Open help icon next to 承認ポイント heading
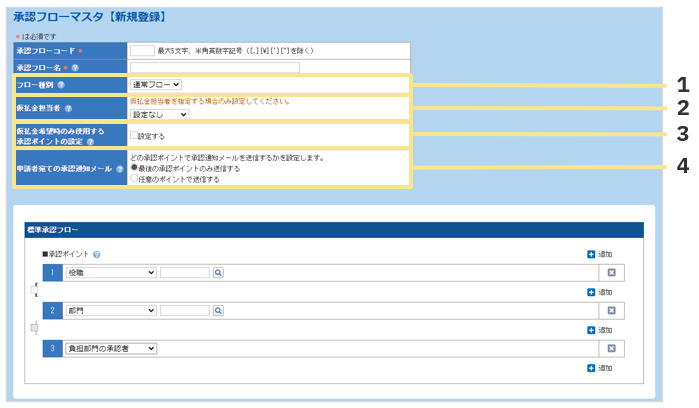The image size is (699, 408). [97, 254]
